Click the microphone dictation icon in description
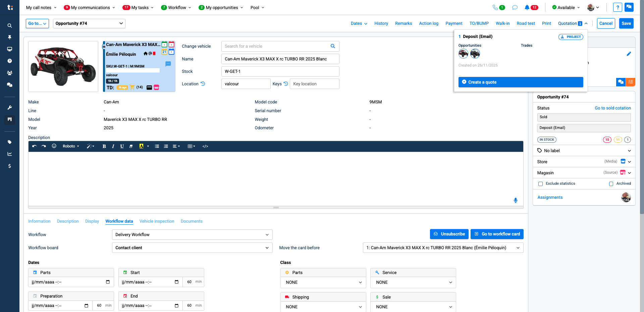The height and width of the screenshot is (312, 644). pos(516,200)
